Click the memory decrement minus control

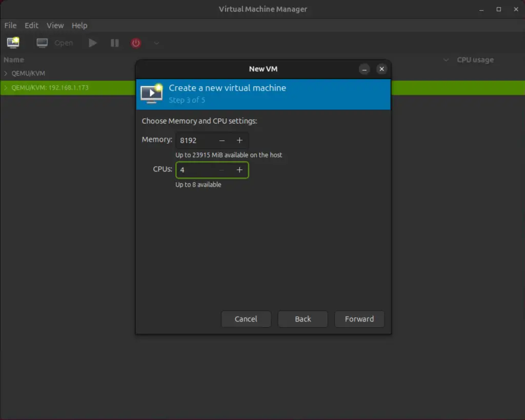coord(221,140)
